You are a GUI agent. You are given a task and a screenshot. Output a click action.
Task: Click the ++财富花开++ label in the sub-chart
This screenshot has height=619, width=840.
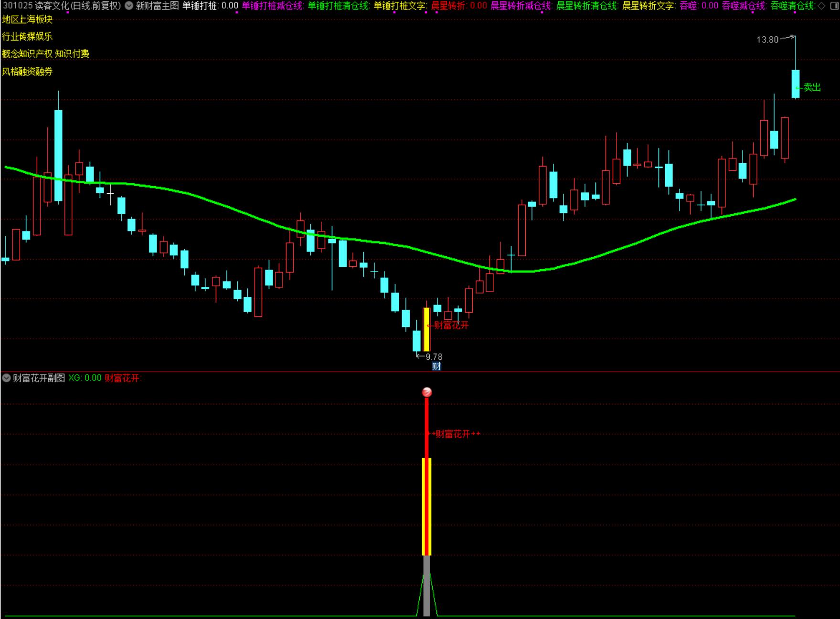tap(453, 434)
